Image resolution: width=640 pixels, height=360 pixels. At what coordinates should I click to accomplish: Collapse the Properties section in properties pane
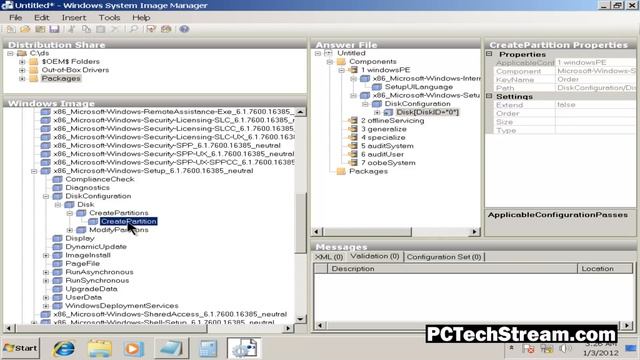pos(489,54)
